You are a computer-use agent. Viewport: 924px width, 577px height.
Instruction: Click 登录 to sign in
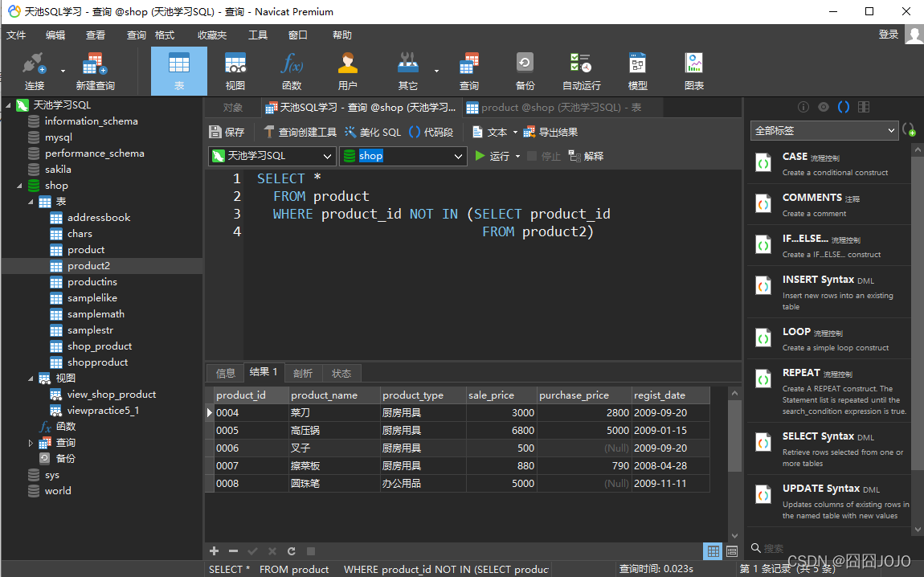click(x=889, y=35)
